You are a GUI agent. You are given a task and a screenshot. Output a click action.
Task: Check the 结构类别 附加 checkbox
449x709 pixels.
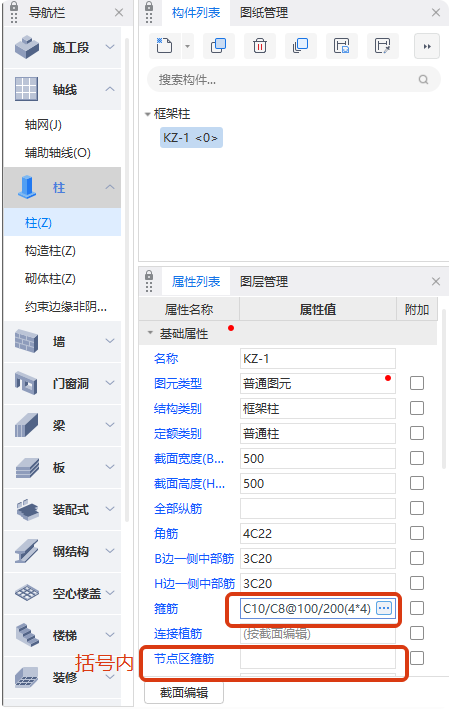(417, 408)
